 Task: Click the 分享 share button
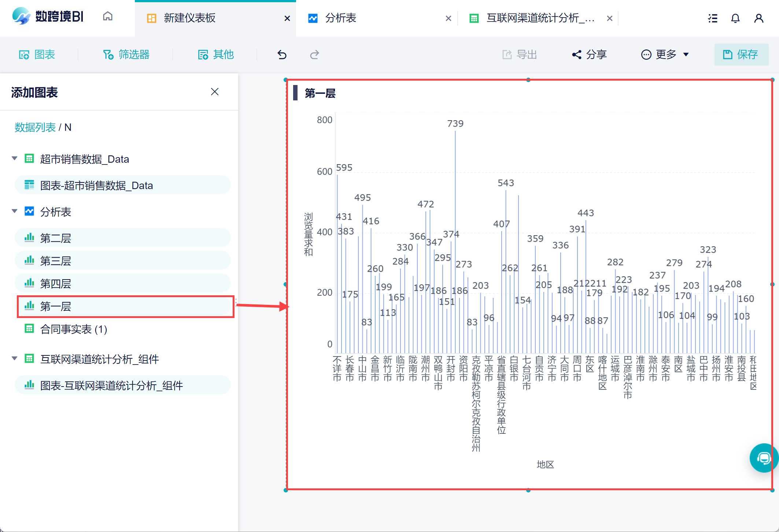click(x=589, y=55)
